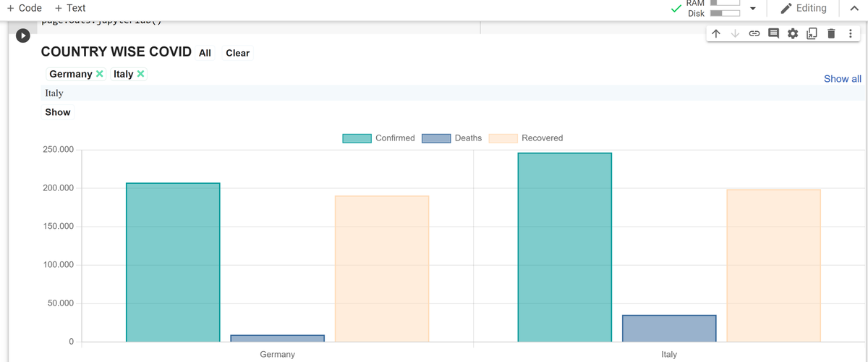Add a comment with the comment icon
The width and height of the screenshot is (868, 362).
[773, 33]
